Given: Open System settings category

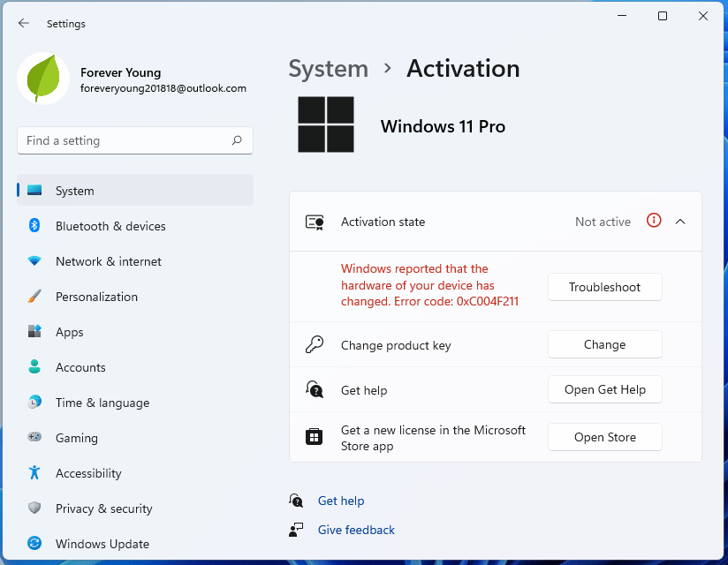Looking at the screenshot, I should pos(135,190).
